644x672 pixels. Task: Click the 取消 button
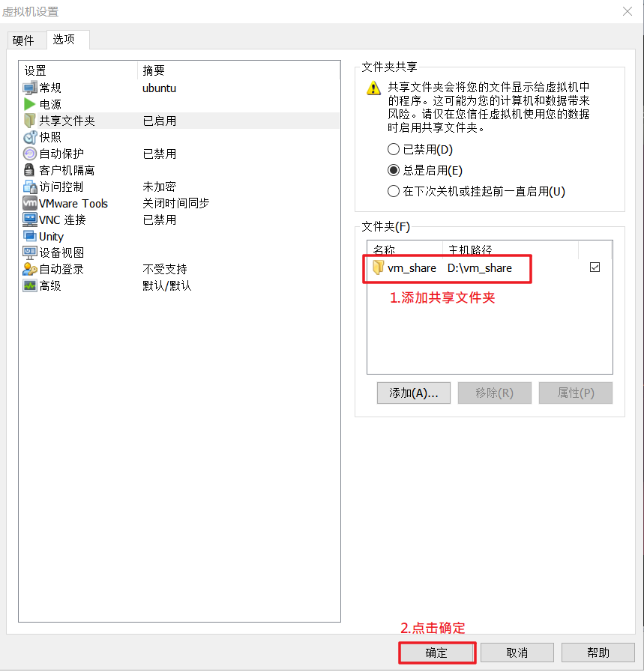pos(517,653)
